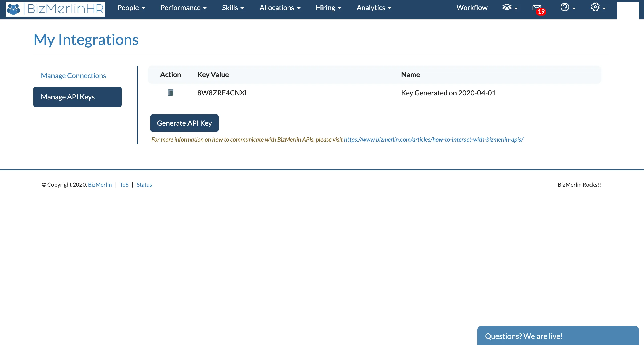This screenshot has height=345, width=644.
Task: Expand the Performance dropdown menu
Action: tap(183, 8)
